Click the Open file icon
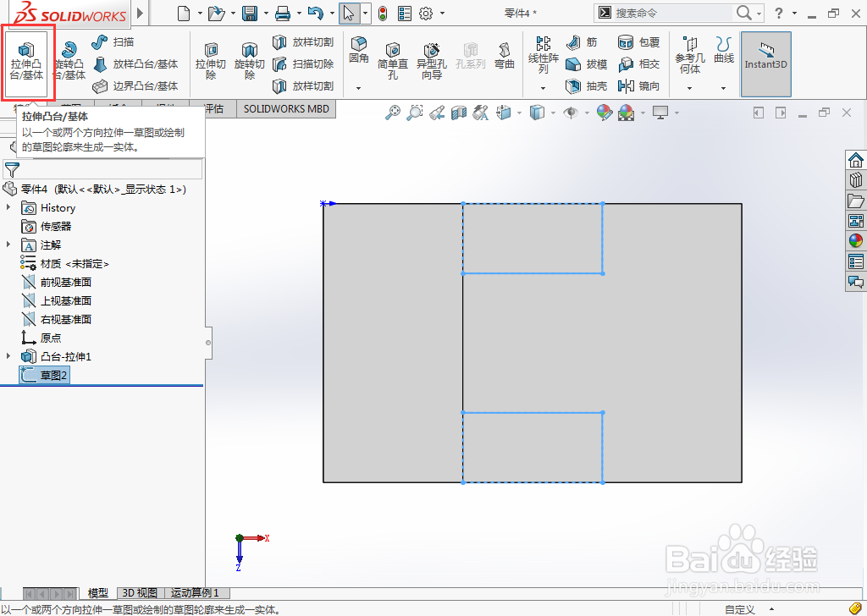 pyautogui.click(x=216, y=14)
